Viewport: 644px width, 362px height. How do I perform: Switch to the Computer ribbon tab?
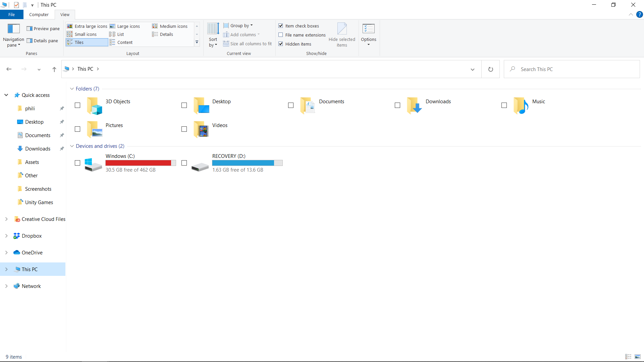tap(39, 15)
